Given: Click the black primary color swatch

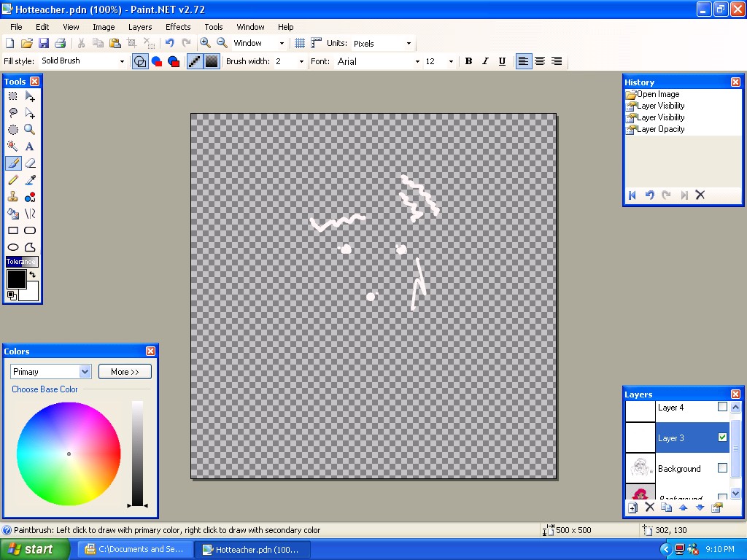Looking at the screenshot, I should point(16,279).
